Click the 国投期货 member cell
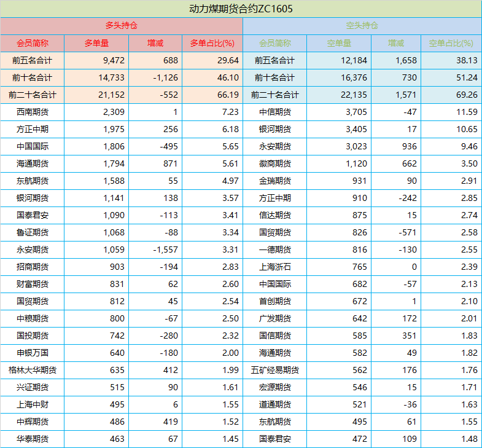 coord(33,336)
